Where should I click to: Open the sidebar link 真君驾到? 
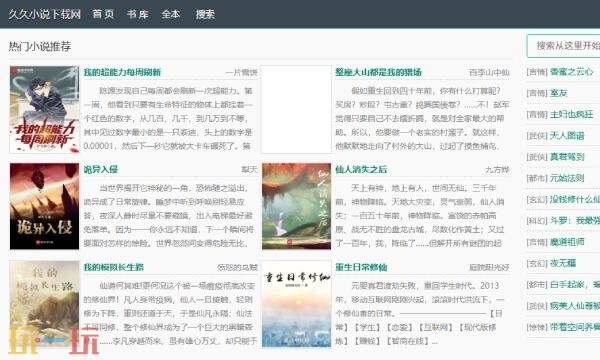[567, 156]
